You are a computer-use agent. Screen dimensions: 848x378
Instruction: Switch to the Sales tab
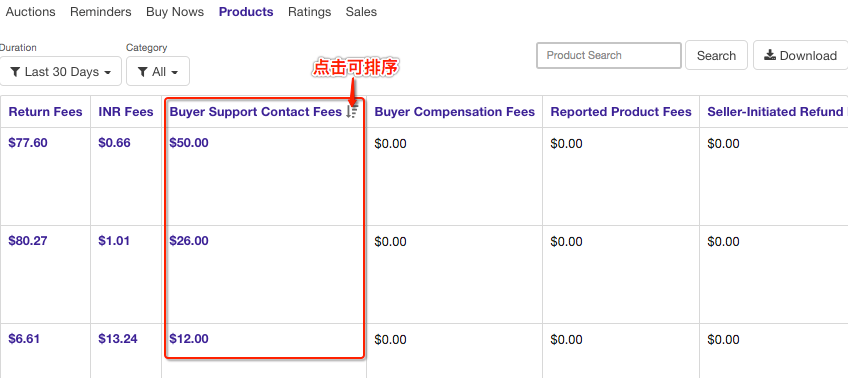coord(361,12)
